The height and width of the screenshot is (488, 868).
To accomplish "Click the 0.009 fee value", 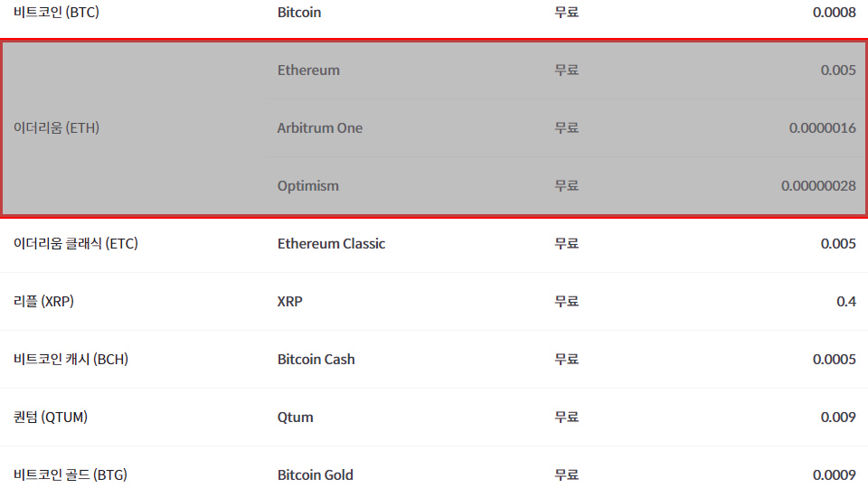I will click(838, 418).
